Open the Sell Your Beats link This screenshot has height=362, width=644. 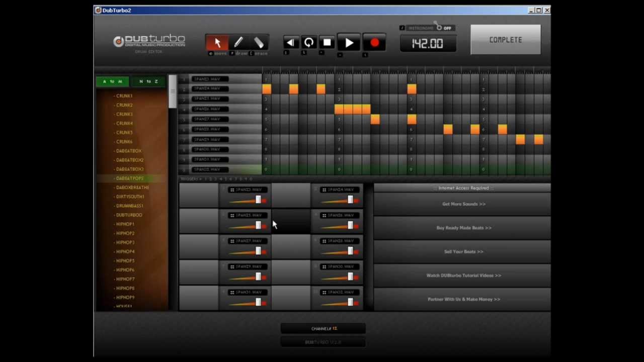[x=463, y=251]
